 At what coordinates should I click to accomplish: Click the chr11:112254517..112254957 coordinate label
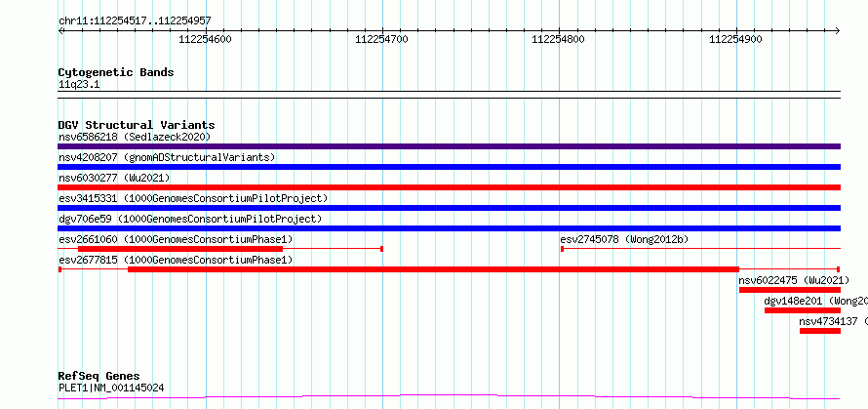[x=135, y=21]
